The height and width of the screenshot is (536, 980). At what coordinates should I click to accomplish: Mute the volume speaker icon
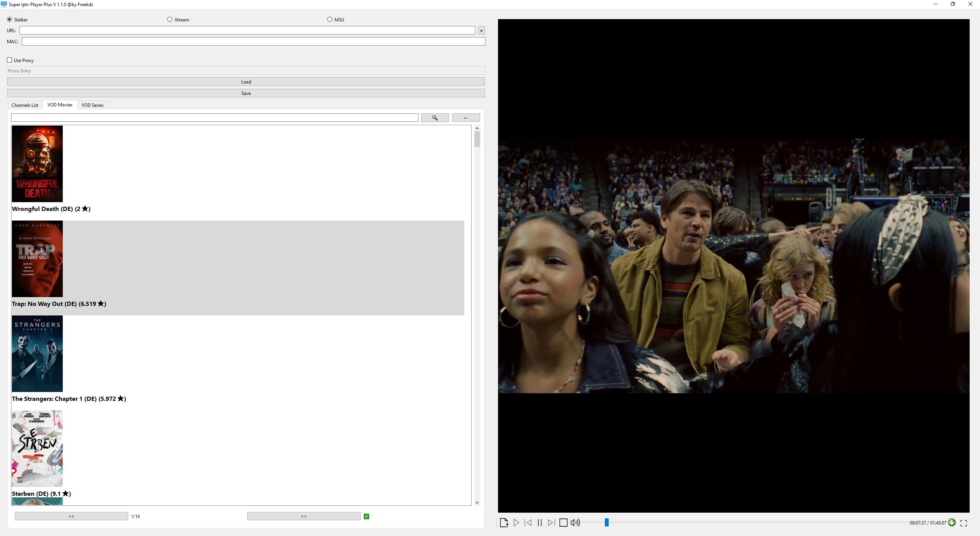coord(575,523)
